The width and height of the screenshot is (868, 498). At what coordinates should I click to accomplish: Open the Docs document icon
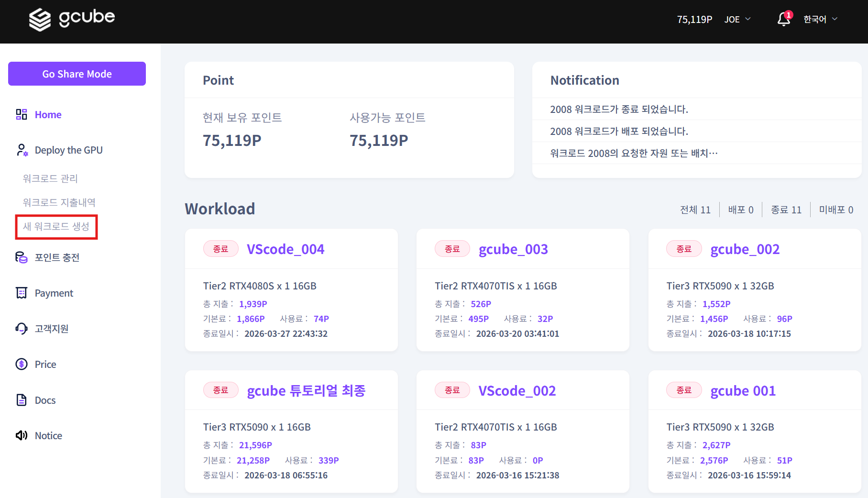point(21,400)
